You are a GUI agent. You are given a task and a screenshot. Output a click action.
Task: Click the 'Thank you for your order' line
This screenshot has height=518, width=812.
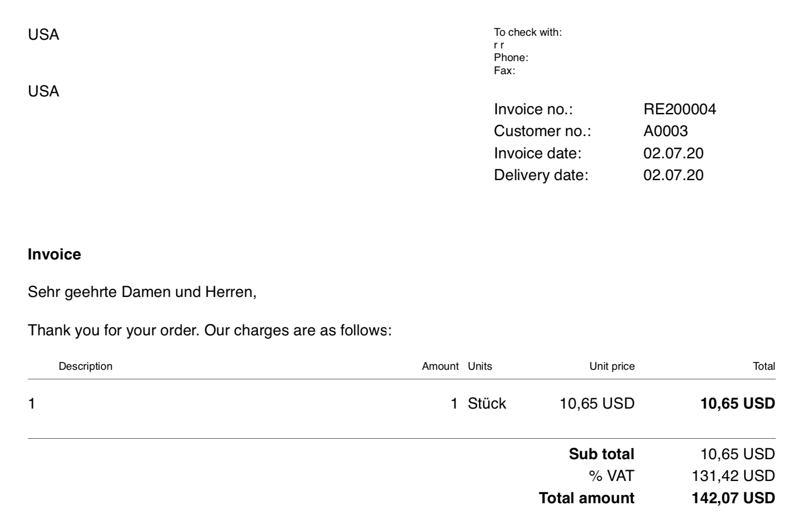pyautogui.click(x=210, y=330)
